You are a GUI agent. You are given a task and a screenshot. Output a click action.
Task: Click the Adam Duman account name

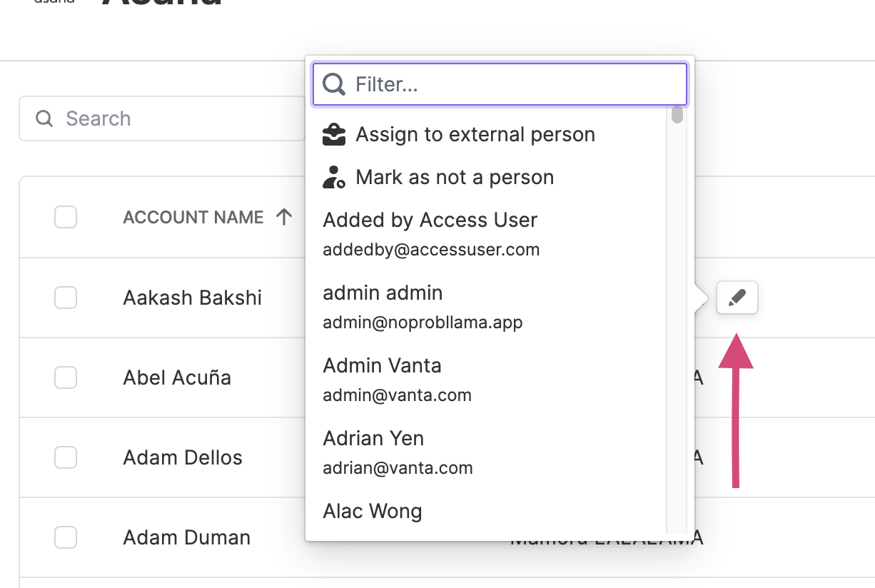coord(187,537)
